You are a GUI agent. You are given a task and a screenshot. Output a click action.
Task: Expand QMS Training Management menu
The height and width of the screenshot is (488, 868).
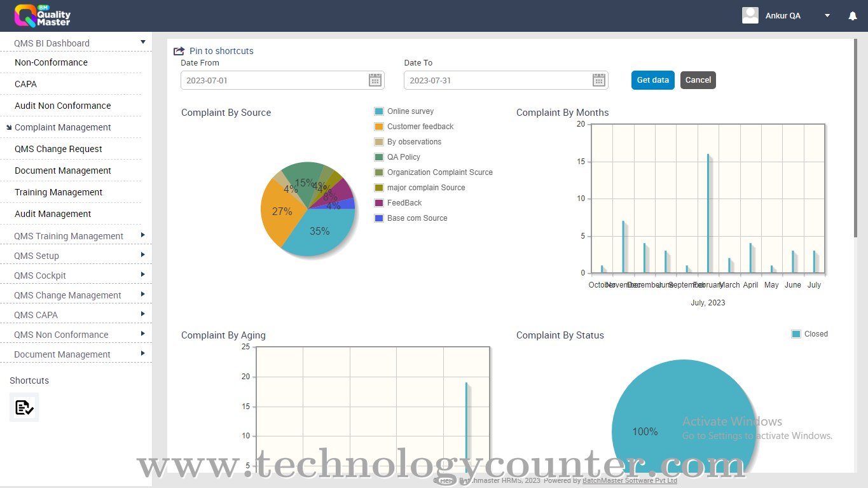(x=76, y=236)
